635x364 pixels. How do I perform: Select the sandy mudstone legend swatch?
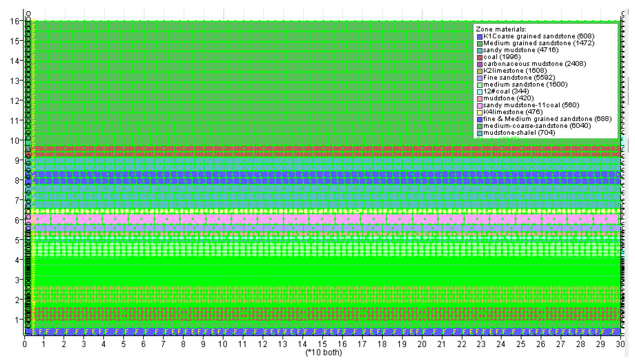tap(479, 51)
